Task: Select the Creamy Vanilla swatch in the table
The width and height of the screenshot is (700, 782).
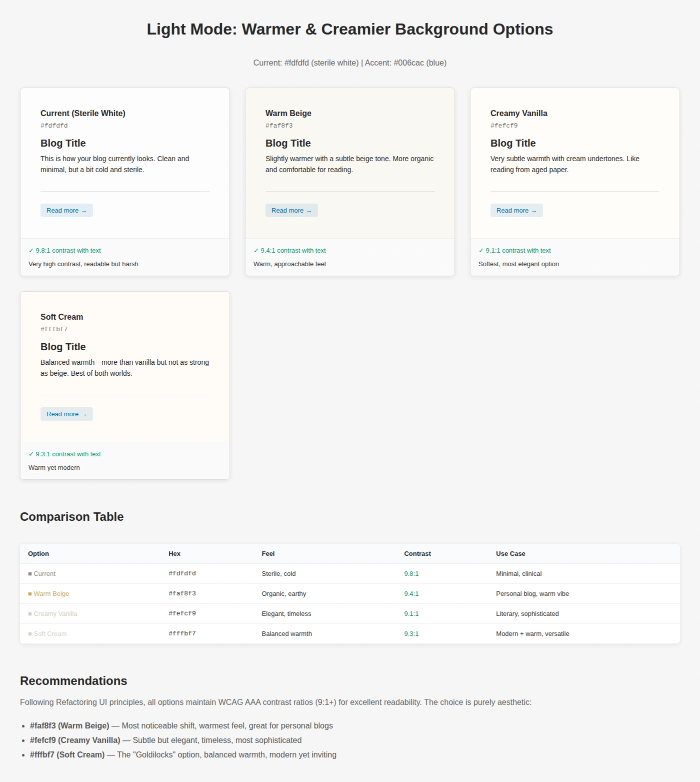Action: 30,614
